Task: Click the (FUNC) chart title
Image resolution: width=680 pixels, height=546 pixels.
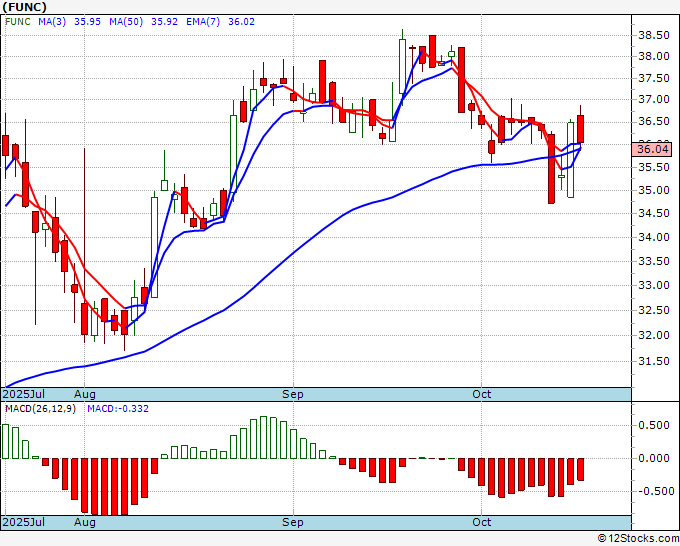Action: pos(24,7)
